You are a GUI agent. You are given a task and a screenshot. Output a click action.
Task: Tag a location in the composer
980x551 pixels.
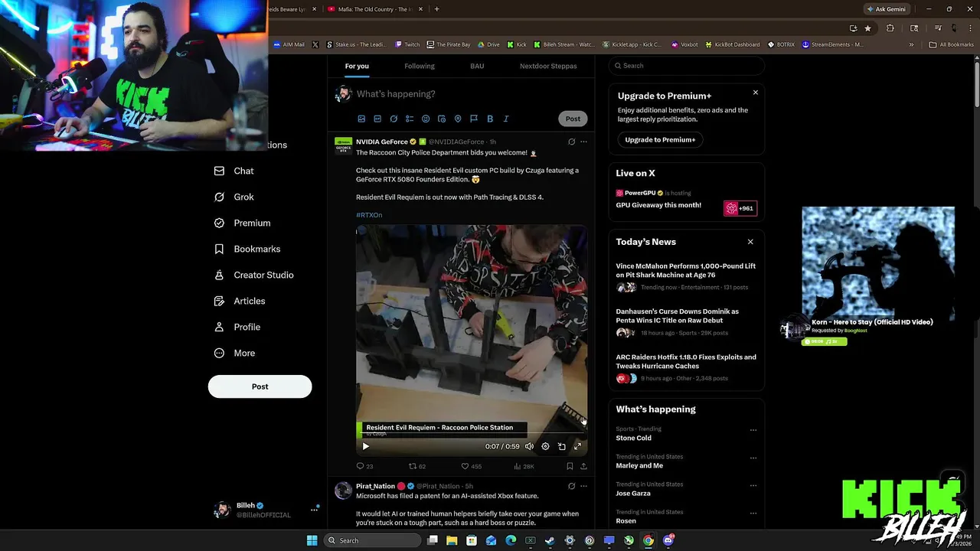tap(458, 119)
